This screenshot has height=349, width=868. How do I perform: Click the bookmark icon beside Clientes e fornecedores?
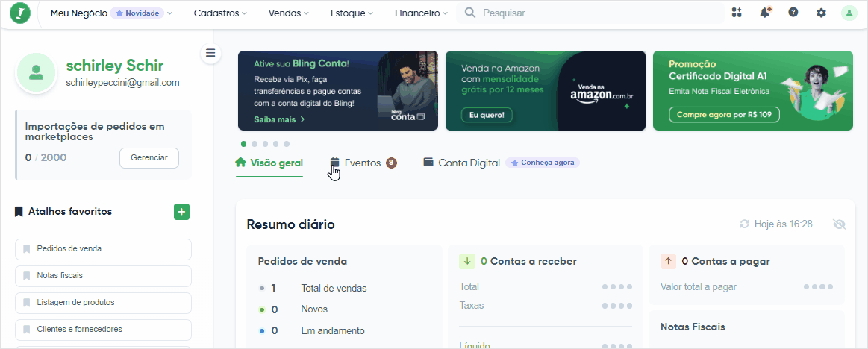tap(27, 329)
